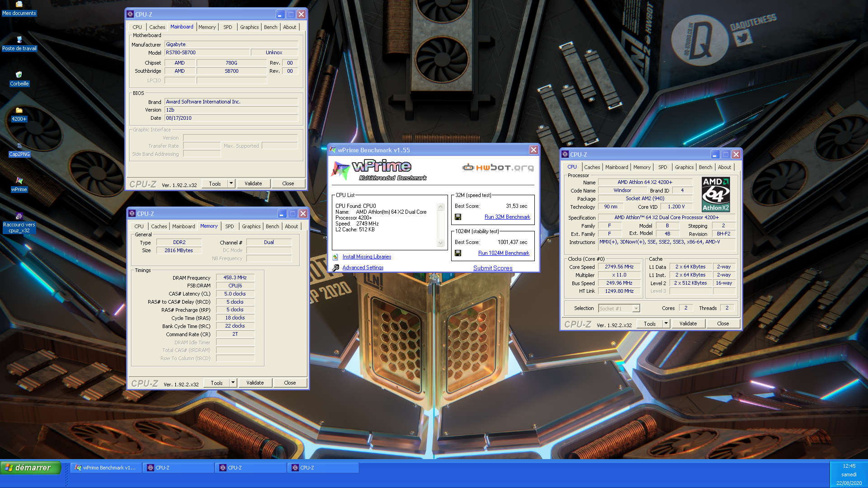868x488 pixels.
Task: Click the DRAM Frequency value 458.3 MHz
Action: [x=235, y=277]
